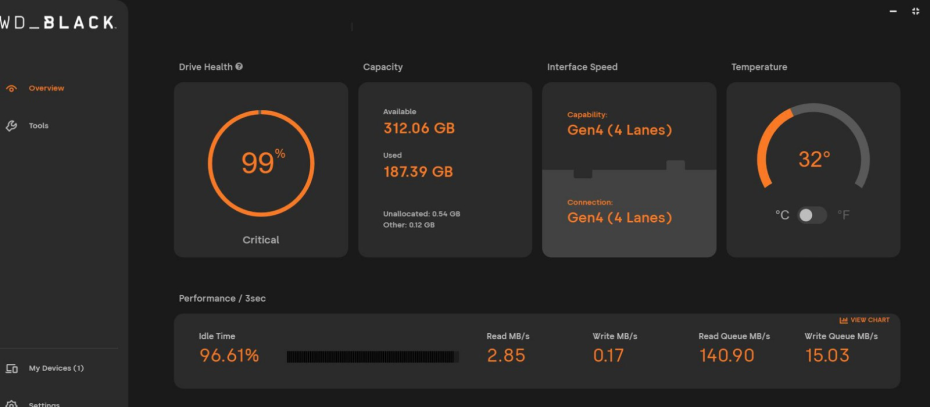Open Settings in the sidebar
Image resolution: width=930 pixels, height=407 pixels.
(x=44, y=405)
